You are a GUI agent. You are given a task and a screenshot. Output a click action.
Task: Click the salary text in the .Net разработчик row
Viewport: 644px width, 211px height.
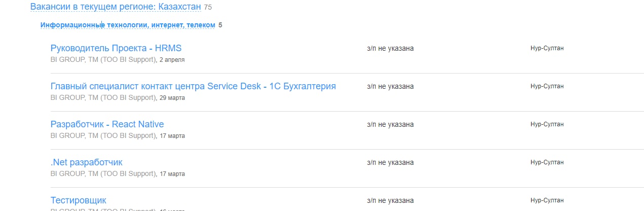pyautogui.click(x=390, y=162)
